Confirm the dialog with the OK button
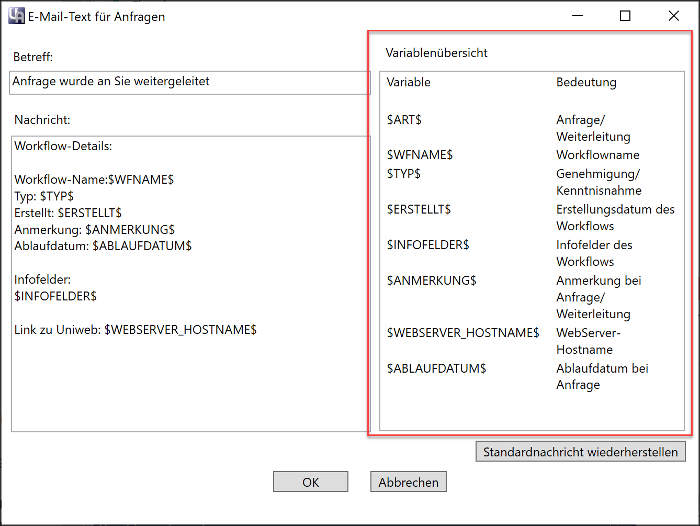The width and height of the screenshot is (700, 526). 310,482
